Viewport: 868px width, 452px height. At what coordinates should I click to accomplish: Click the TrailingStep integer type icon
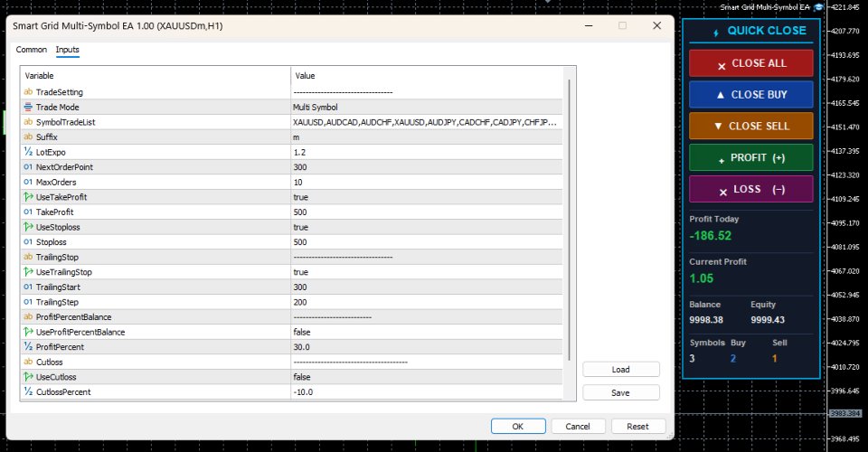[x=28, y=302]
